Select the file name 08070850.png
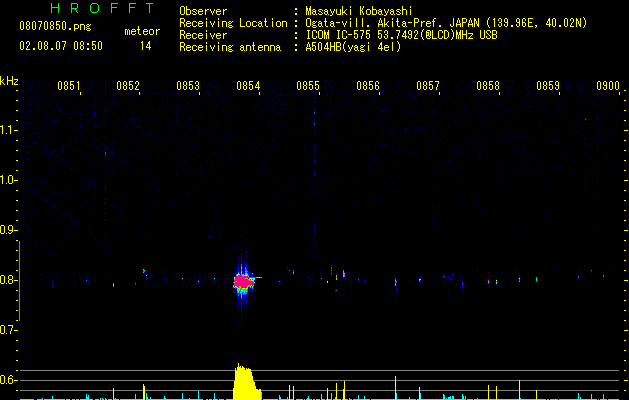Image resolution: width=629 pixels, height=400 pixels. coord(55,27)
